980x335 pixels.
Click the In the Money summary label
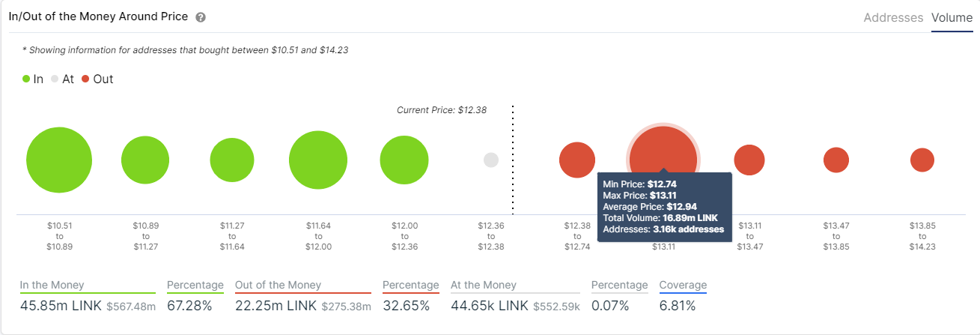pos(52,285)
